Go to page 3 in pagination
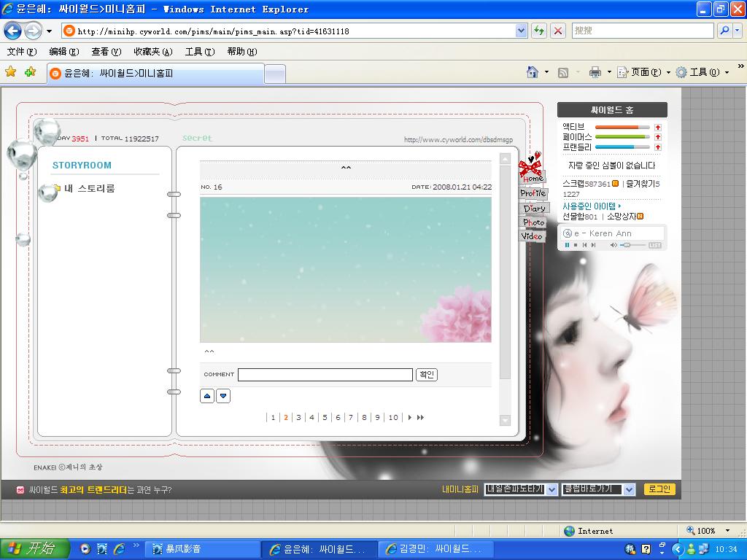 click(298, 417)
